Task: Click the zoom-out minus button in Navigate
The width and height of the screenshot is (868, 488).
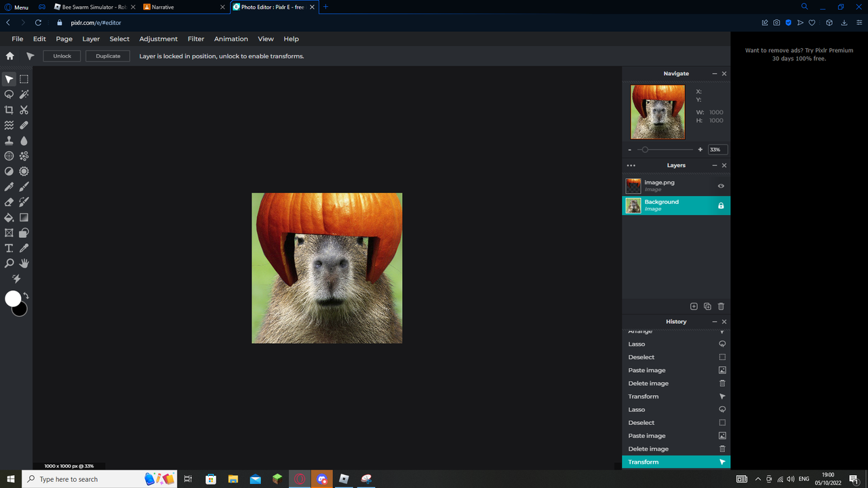Action: [630, 150]
